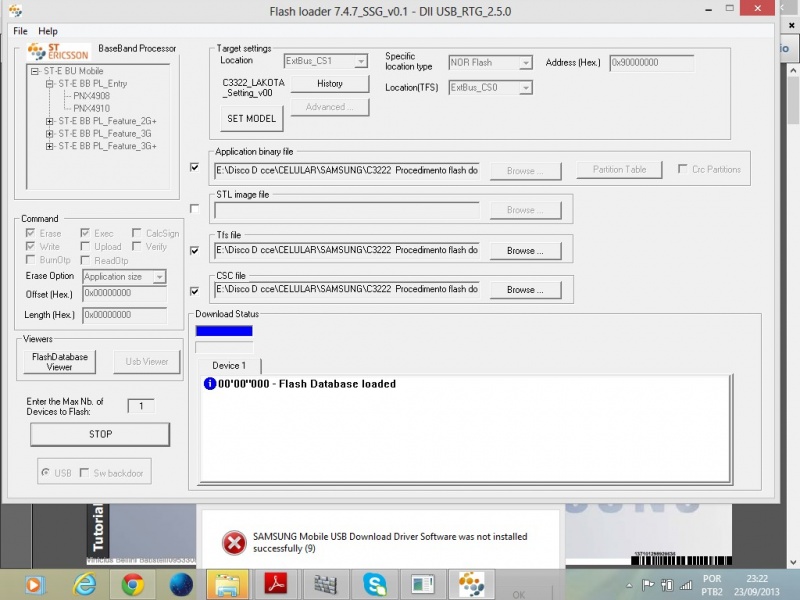Click the Address (Hex.) field
The image size is (800, 600).
coord(652,63)
